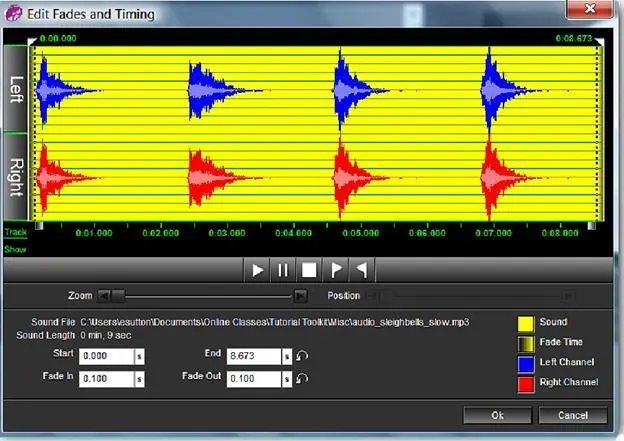Screen dimensions: 624x441
Task: Click the Zoom slider thumb
Action: [x=118, y=296]
